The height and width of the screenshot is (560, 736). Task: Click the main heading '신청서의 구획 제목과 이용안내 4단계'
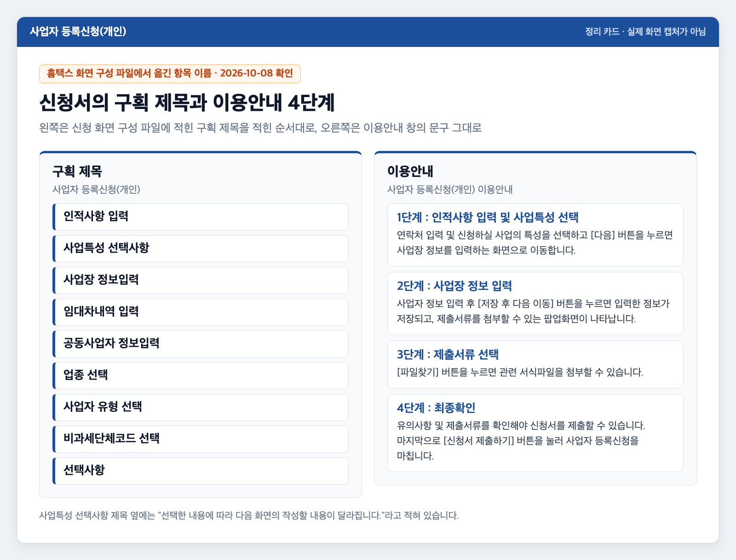point(187,103)
